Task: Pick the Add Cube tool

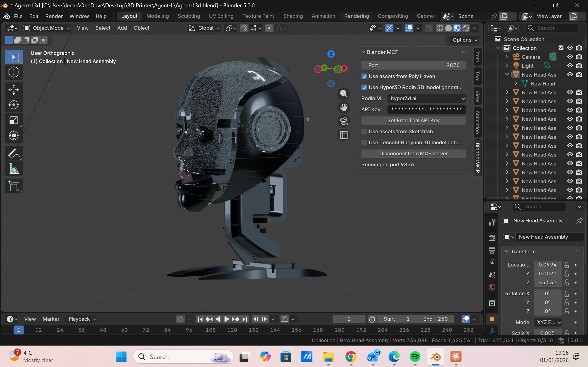Action: click(13, 186)
